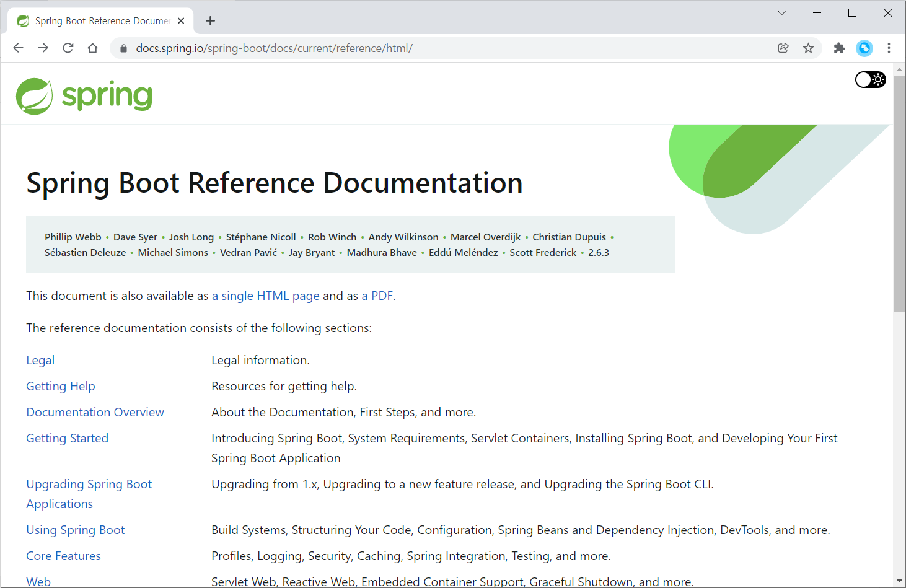Image resolution: width=906 pixels, height=588 pixels.
Task: Bookmark this page with the star
Action: click(808, 48)
